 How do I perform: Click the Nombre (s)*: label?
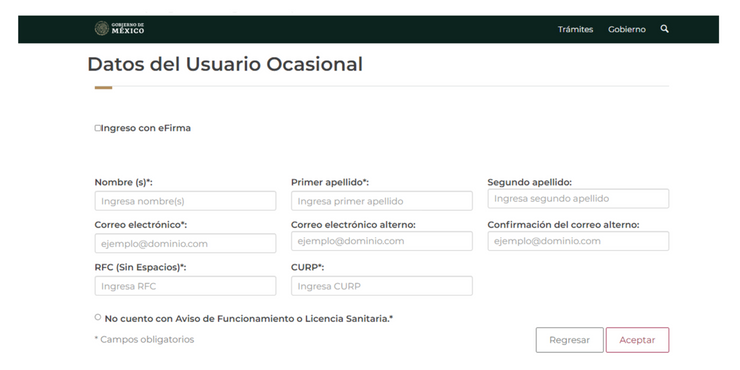[124, 182]
